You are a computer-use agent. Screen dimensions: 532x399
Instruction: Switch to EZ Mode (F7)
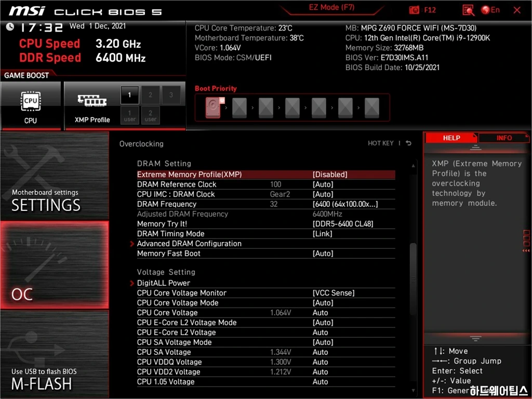point(331,7)
